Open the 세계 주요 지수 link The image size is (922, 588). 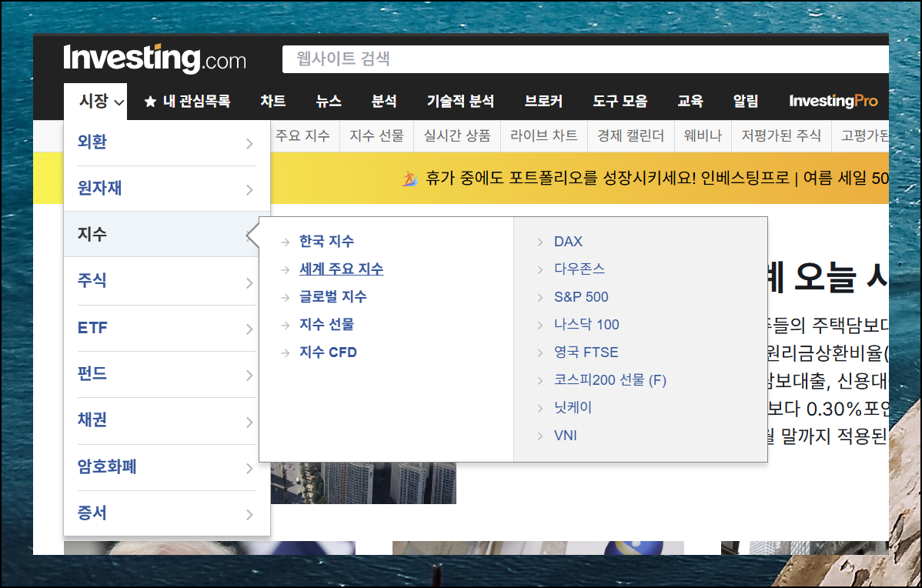coord(341,269)
